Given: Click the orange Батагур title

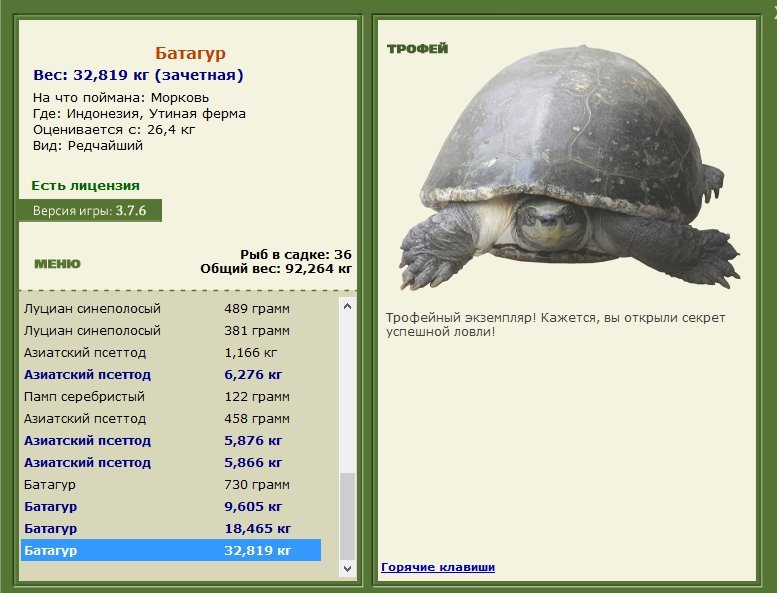Looking at the screenshot, I should 190,53.
